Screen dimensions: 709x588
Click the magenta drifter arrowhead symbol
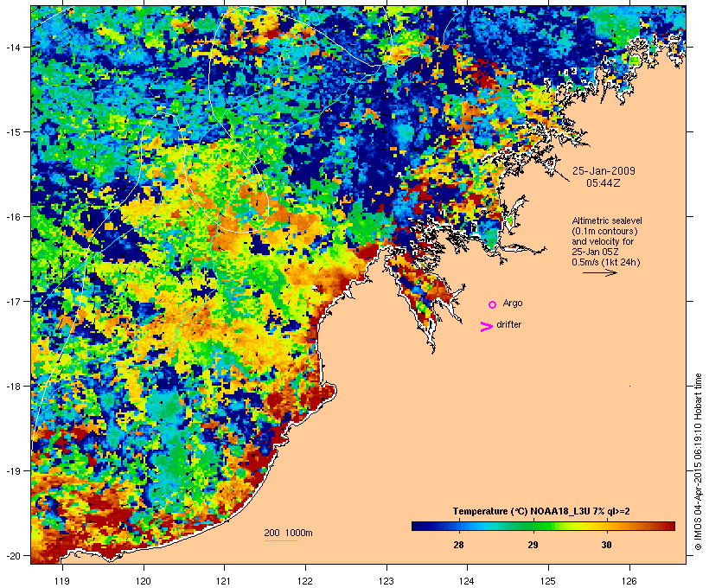(487, 327)
